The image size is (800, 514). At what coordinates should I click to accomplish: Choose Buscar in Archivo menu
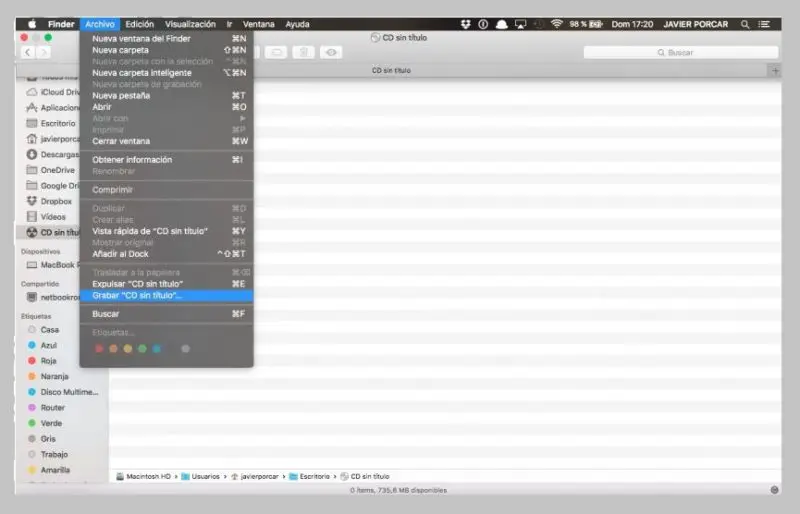tap(166, 314)
